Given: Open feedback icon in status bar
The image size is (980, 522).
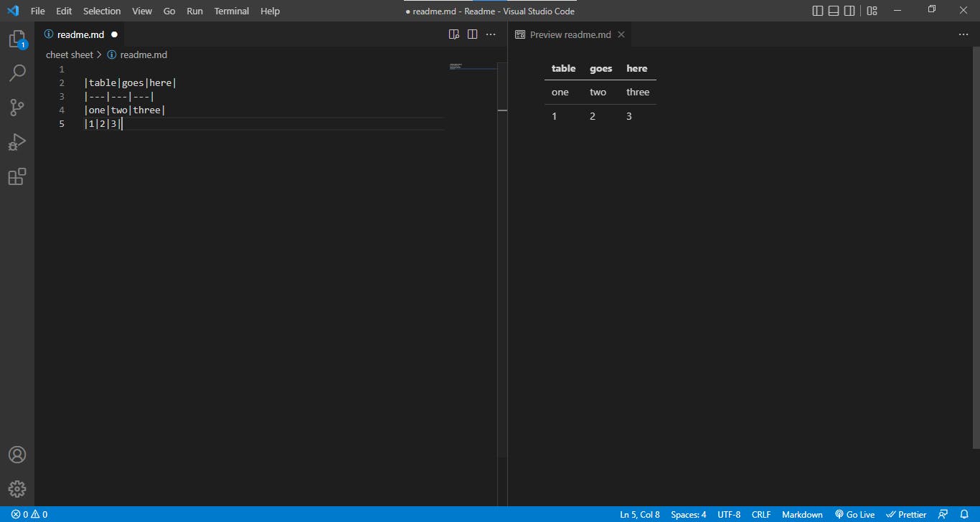Looking at the screenshot, I should 943,514.
